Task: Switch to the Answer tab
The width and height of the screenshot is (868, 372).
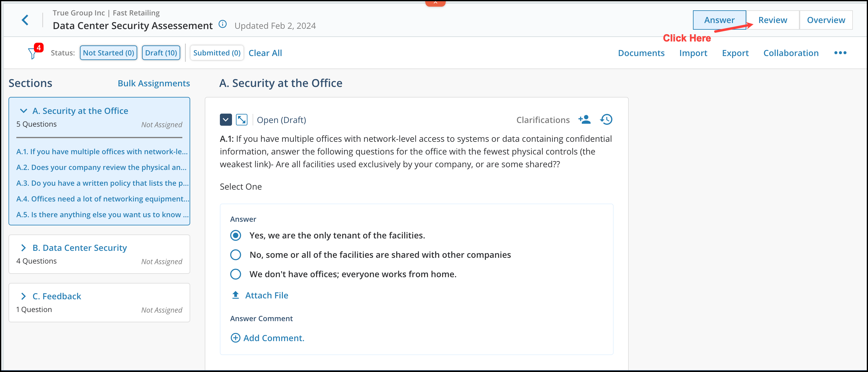Action: [x=719, y=20]
